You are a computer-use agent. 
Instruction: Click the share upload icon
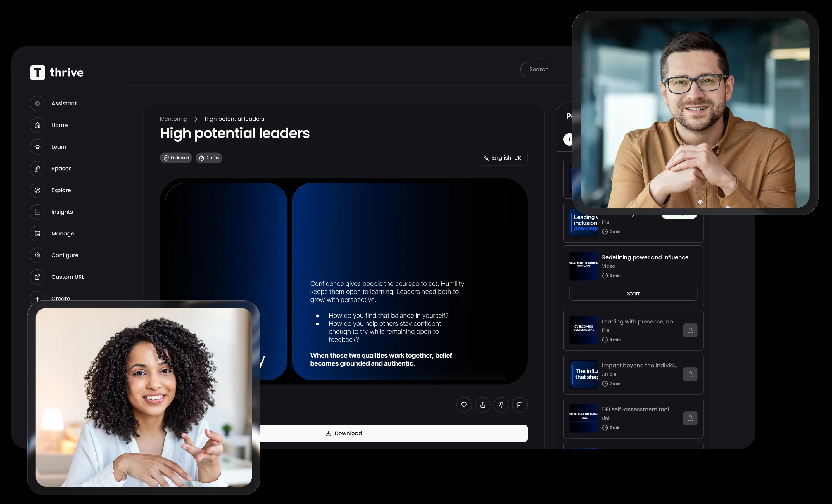click(x=483, y=405)
